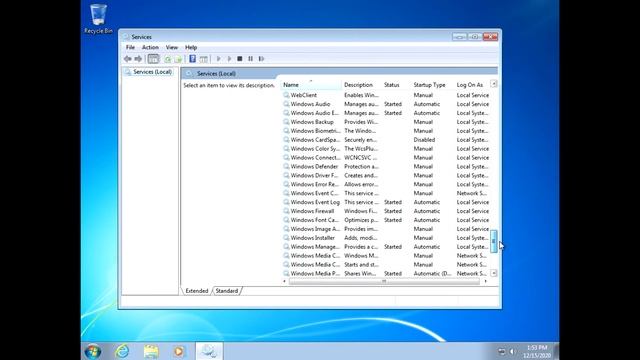
Task: Click the Stop Service square icon
Action: pos(240,59)
